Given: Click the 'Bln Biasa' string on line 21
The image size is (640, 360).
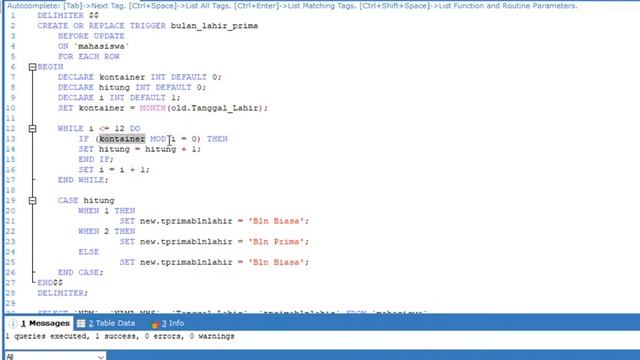Looking at the screenshot, I should (x=276, y=221).
